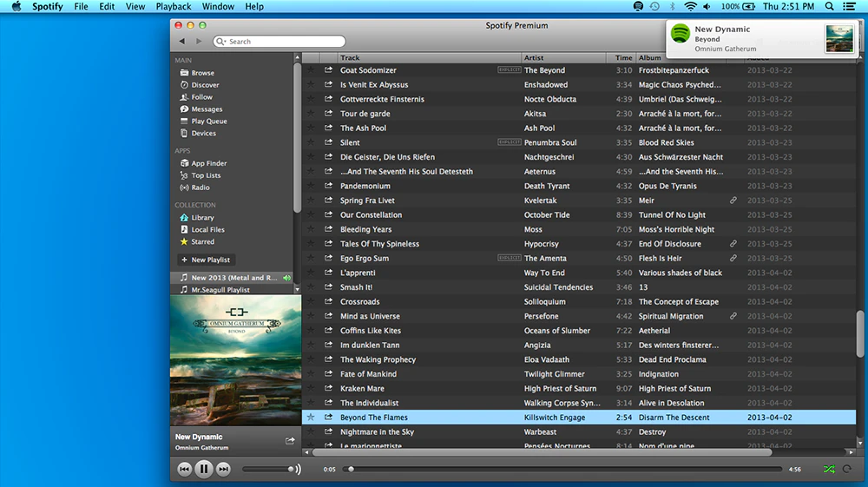Open the View menu

pos(135,7)
